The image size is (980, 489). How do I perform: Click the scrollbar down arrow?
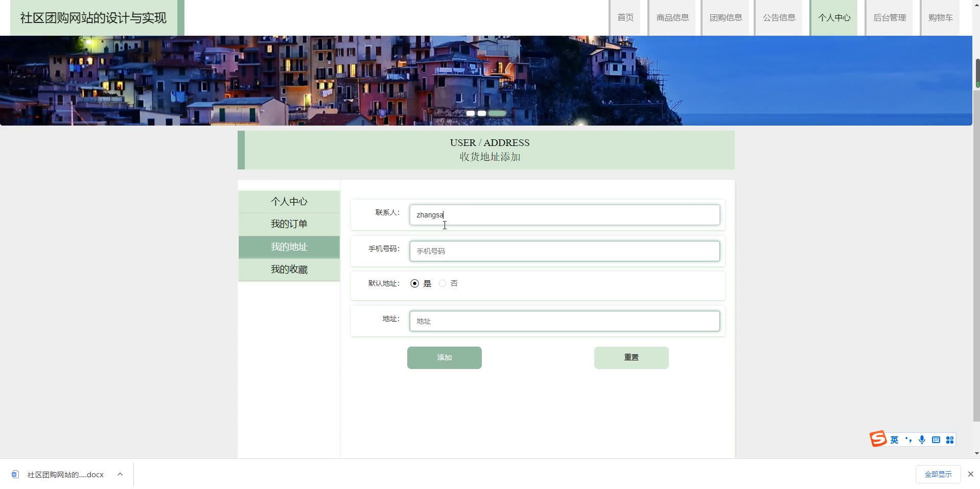click(977, 453)
